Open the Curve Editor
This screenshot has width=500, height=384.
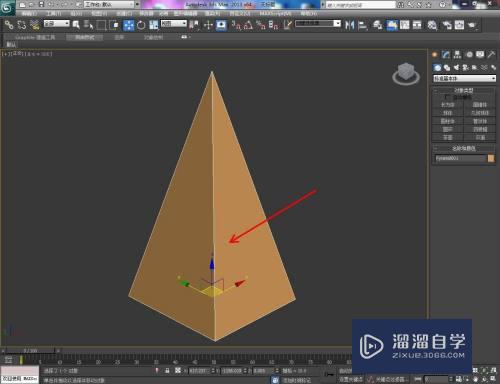[404, 25]
